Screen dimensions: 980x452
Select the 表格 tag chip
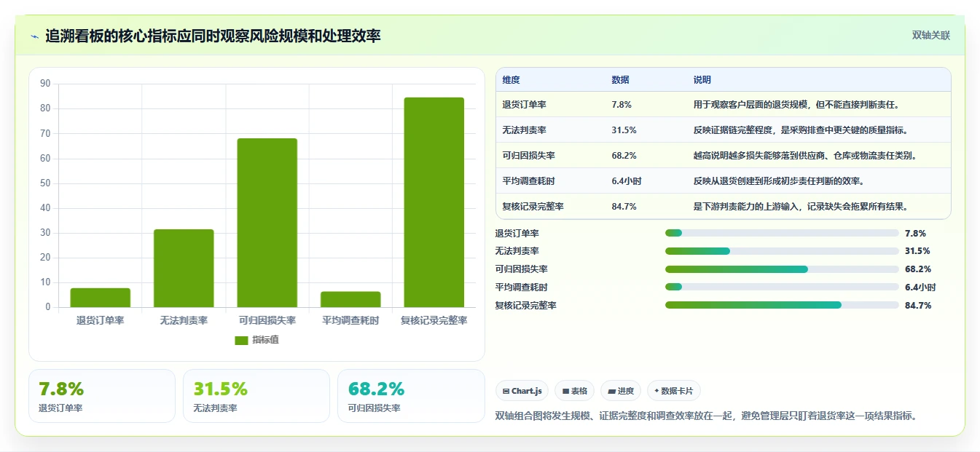[x=575, y=391]
